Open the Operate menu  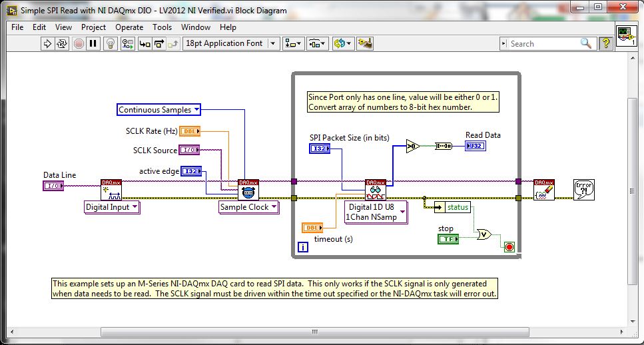[x=129, y=27]
